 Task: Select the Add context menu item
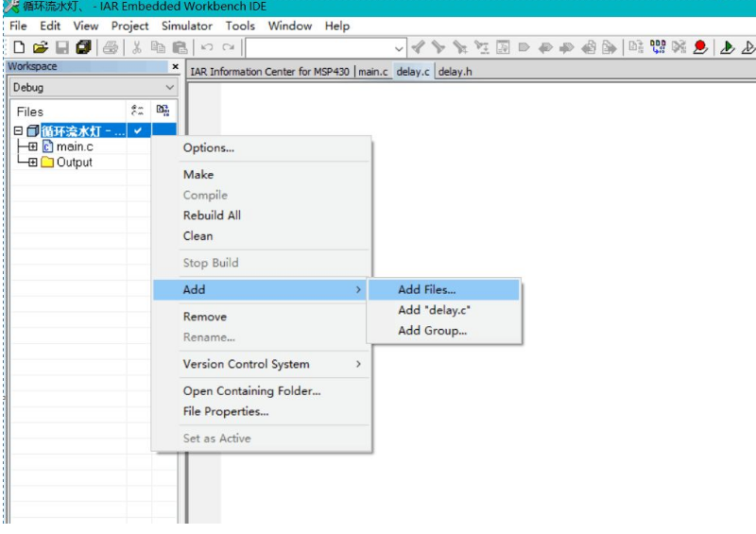click(260, 289)
